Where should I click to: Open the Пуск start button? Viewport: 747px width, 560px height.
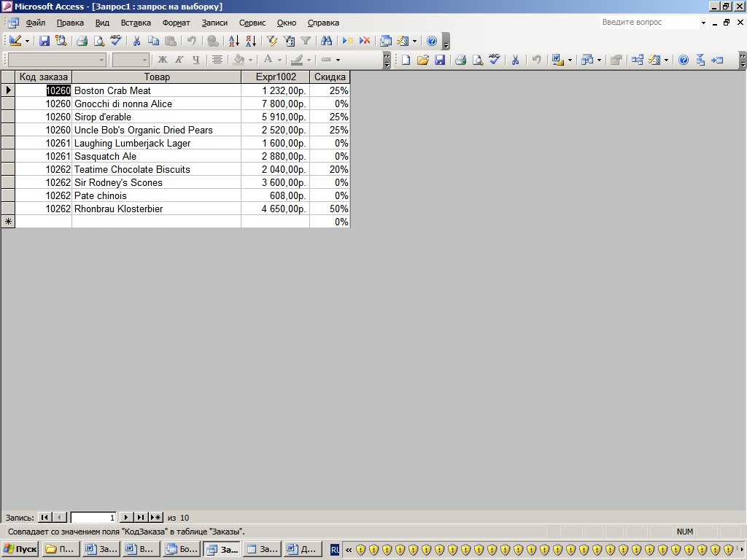pos(20,549)
